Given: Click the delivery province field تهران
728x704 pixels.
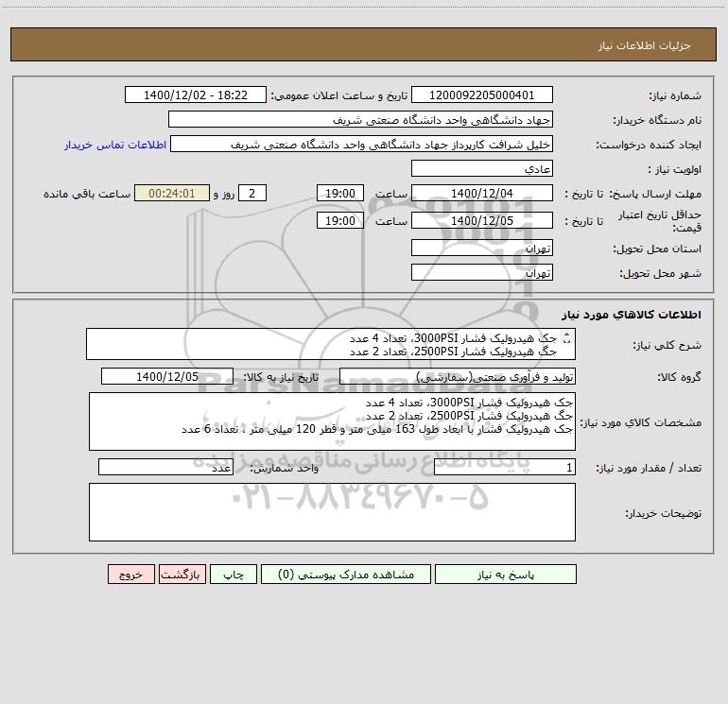Looking at the screenshot, I should click(x=482, y=248).
